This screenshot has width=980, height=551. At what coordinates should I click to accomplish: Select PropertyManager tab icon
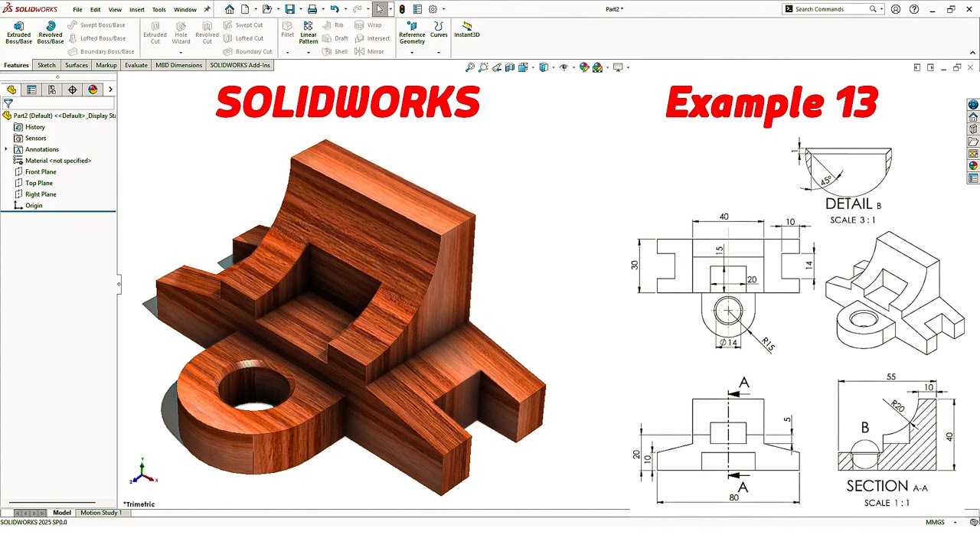point(31,90)
